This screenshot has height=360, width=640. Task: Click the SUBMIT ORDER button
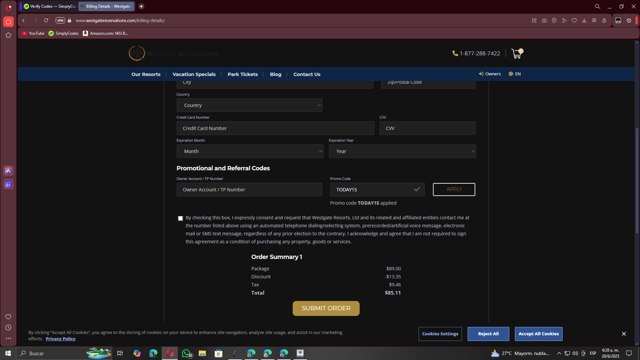[x=326, y=309]
